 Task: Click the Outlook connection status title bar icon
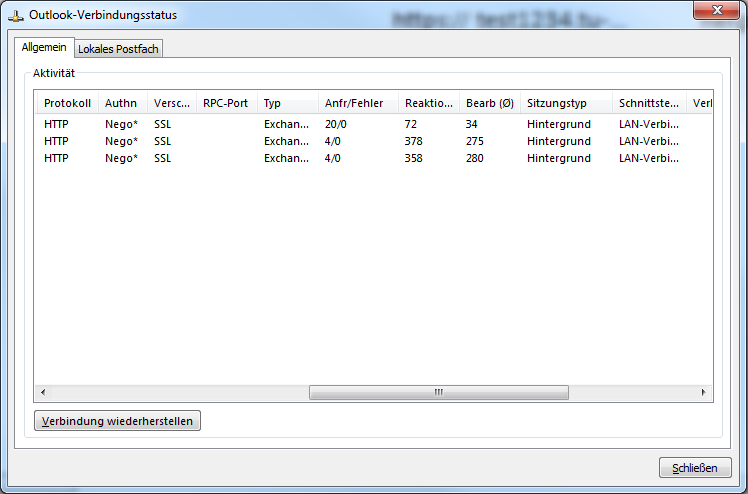[16, 16]
